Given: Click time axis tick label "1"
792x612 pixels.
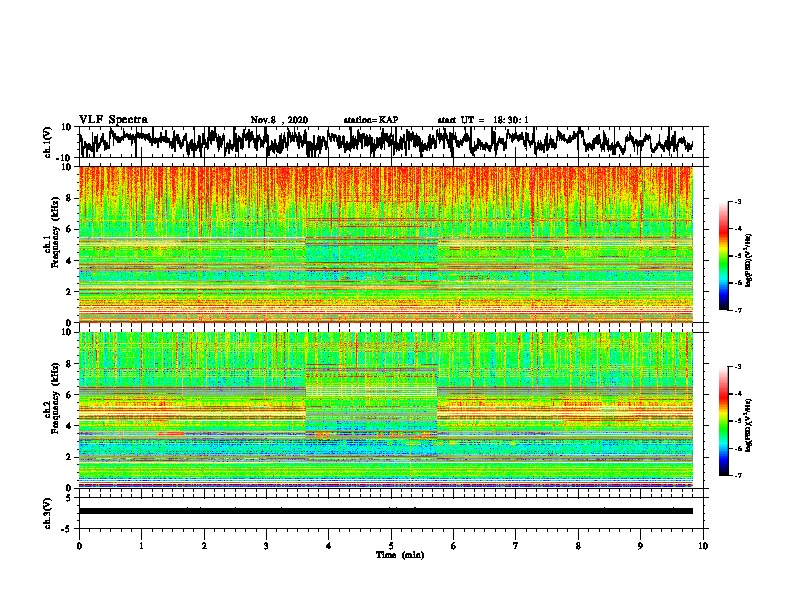Looking at the screenshot, I should [x=141, y=546].
